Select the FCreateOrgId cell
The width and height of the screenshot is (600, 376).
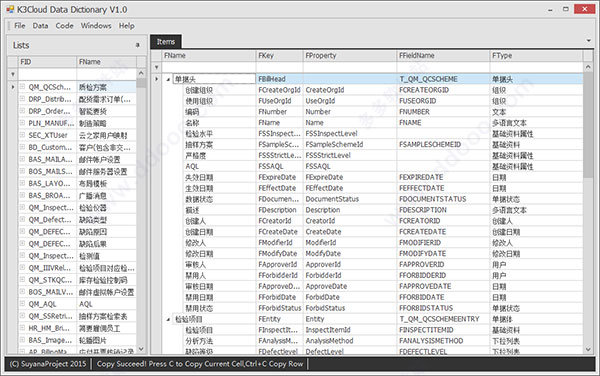pyautogui.click(x=279, y=90)
